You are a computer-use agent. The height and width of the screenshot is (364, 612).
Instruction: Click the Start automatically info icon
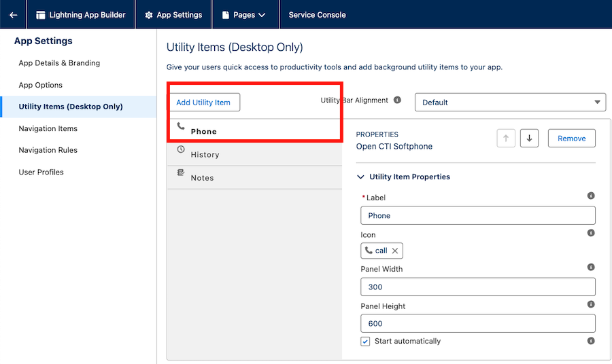pyautogui.click(x=591, y=341)
